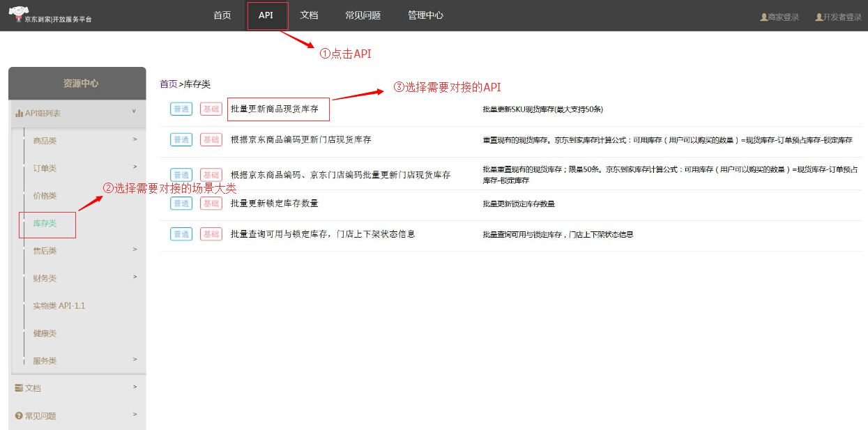
Task: Click the 商家登录 user icon
Action: tap(763, 17)
